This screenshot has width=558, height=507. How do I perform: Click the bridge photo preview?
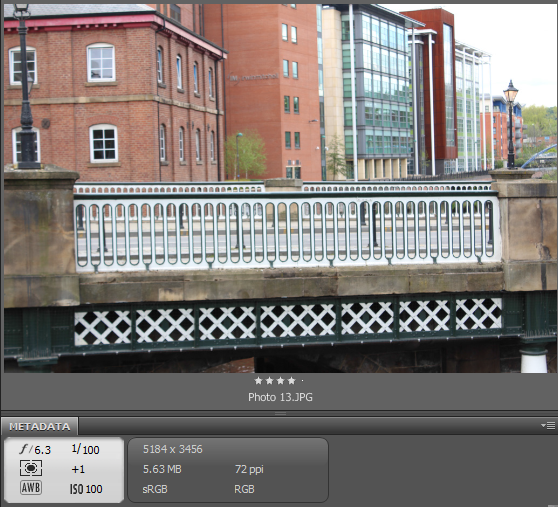tap(280, 188)
